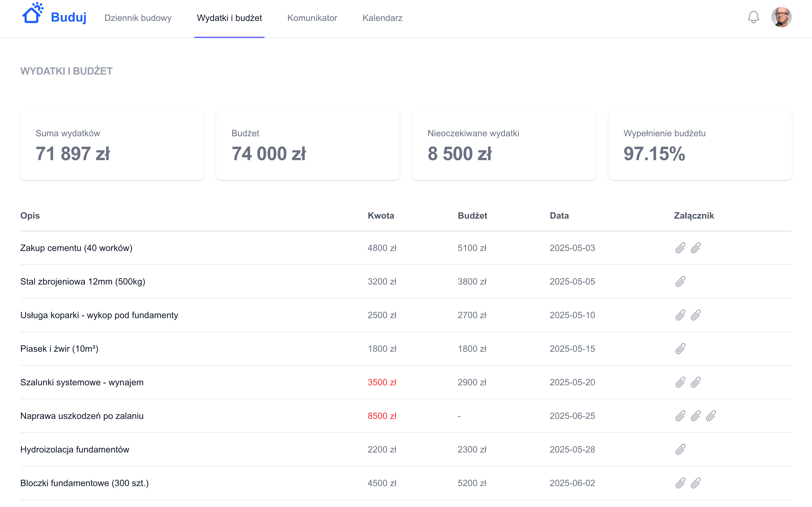Open first attachment for Szalunki systemowe

(x=680, y=382)
